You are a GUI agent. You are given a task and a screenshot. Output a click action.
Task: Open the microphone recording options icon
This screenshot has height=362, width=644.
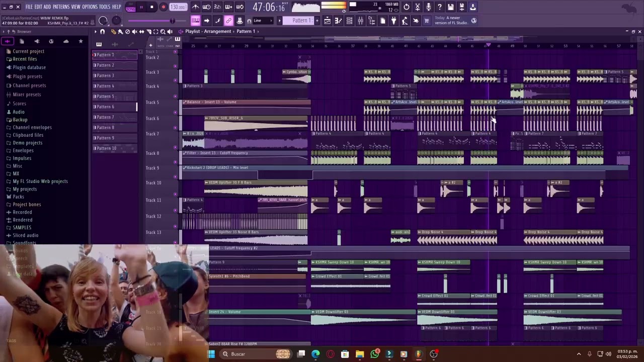click(x=429, y=7)
